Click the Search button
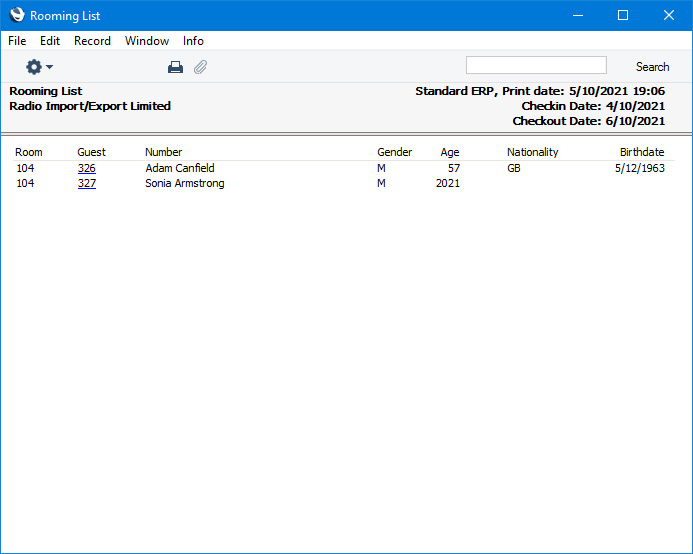This screenshot has height=554, width=693. [652, 67]
